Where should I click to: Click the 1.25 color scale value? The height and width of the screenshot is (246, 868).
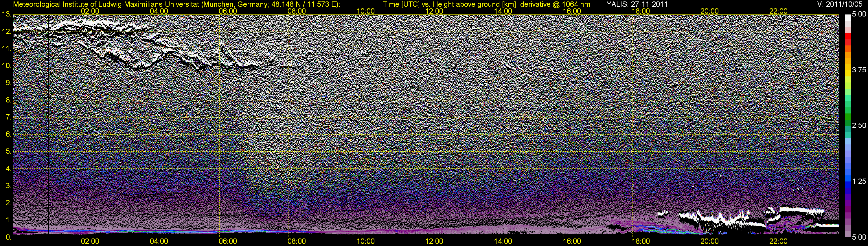(x=859, y=182)
